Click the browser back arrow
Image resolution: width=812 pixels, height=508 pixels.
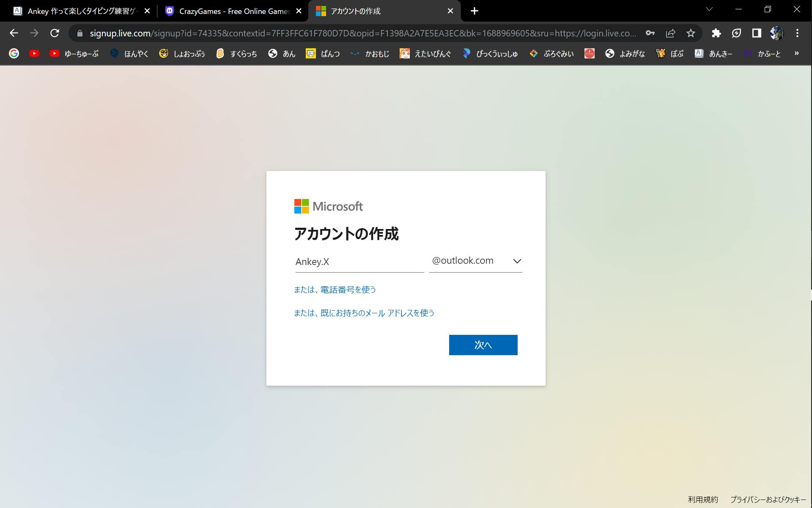click(14, 33)
